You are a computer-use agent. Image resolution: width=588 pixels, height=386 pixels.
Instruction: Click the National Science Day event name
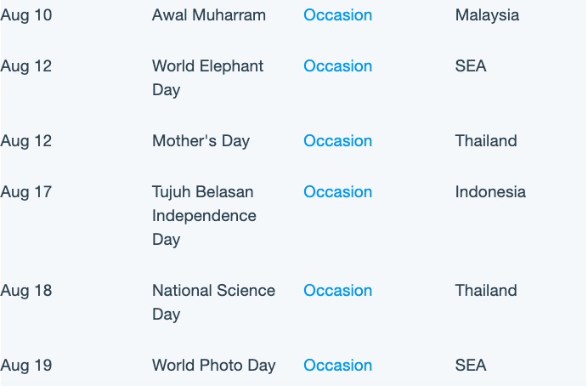pyautogui.click(x=213, y=303)
